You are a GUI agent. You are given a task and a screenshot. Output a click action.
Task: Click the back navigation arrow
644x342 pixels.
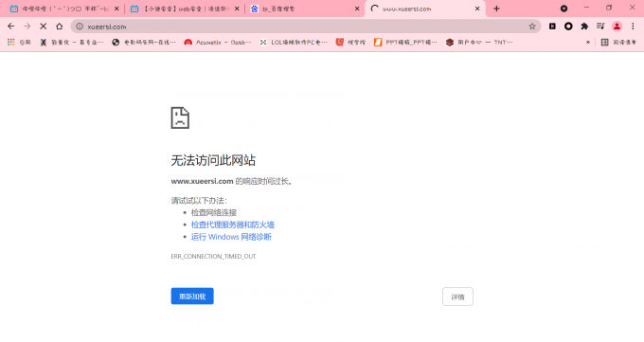click(11, 27)
